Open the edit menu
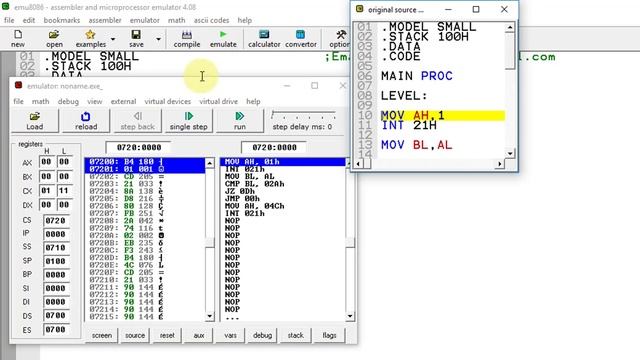Image resolution: width=640 pixels, height=360 pixels. [x=29, y=20]
